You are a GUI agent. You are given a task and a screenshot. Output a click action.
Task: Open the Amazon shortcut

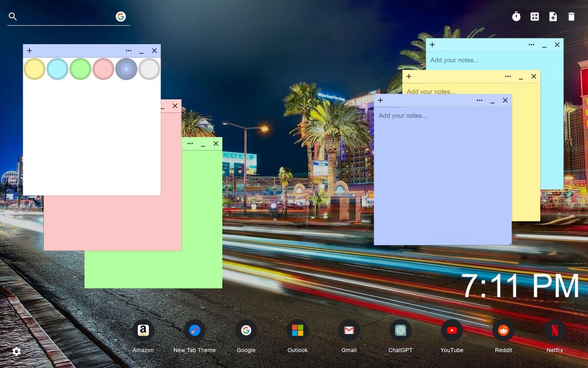click(x=143, y=330)
